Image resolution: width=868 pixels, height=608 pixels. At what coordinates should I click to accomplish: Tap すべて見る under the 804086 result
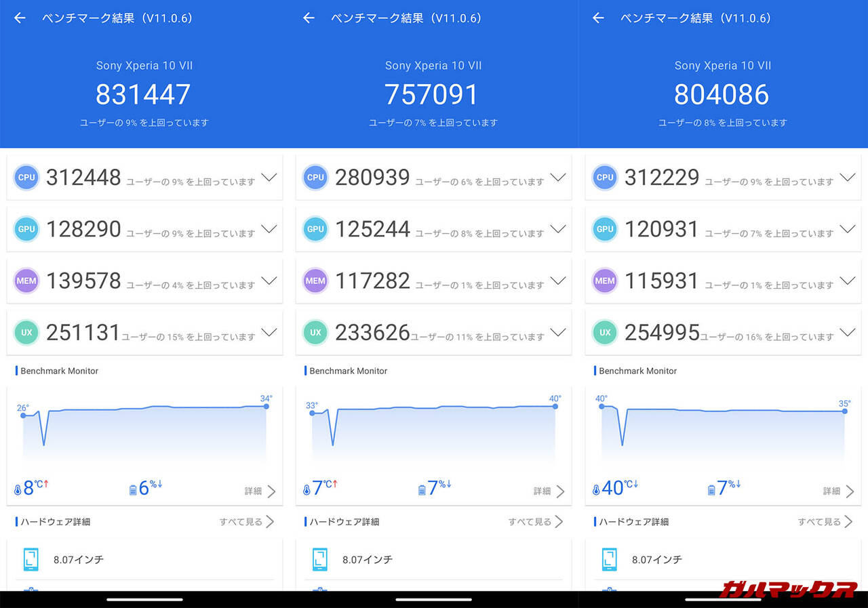click(825, 522)
